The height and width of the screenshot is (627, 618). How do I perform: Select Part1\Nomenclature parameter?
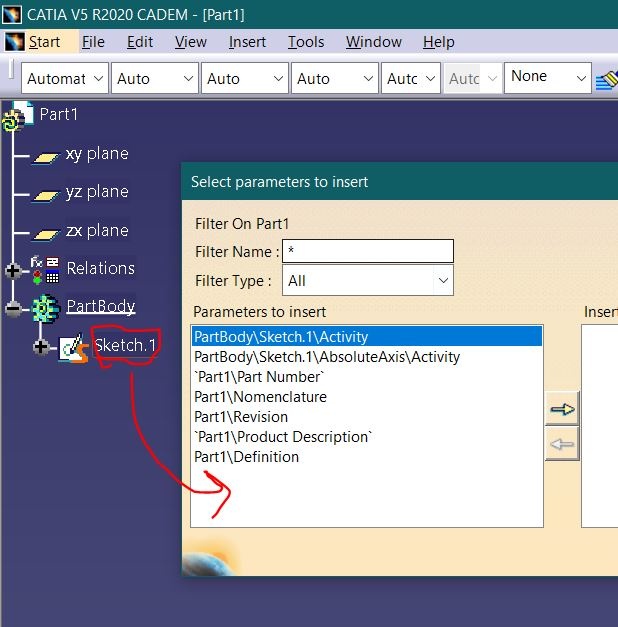(x=367, y=396)
